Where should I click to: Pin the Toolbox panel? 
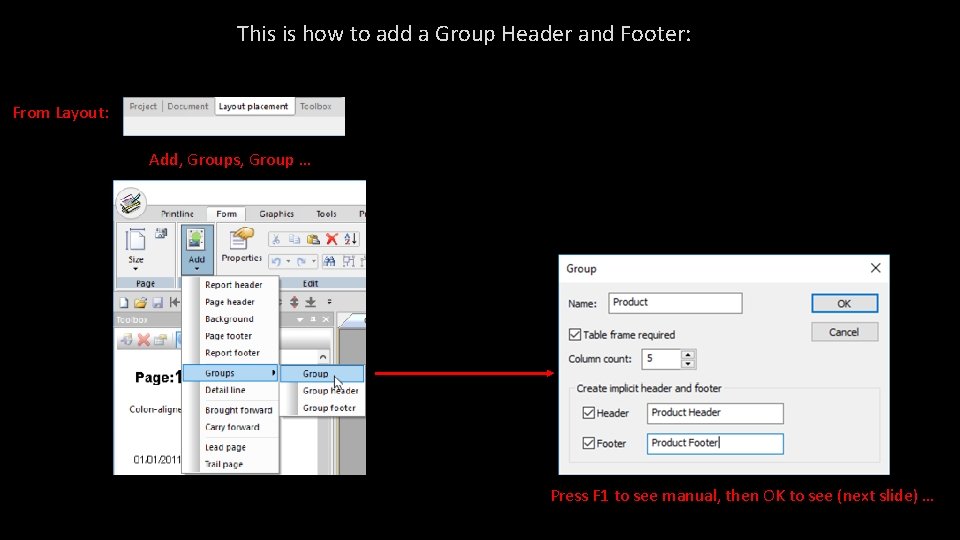point(313,320)
